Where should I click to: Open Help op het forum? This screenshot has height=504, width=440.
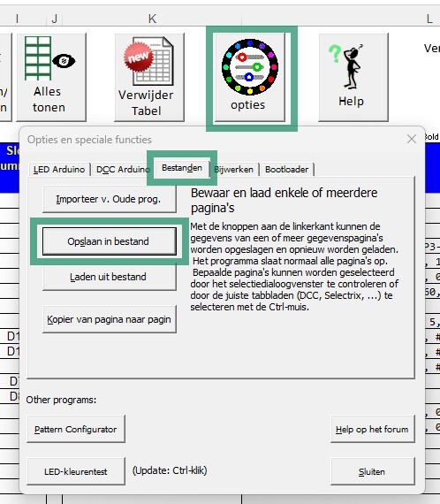click(x=373, y=429)
